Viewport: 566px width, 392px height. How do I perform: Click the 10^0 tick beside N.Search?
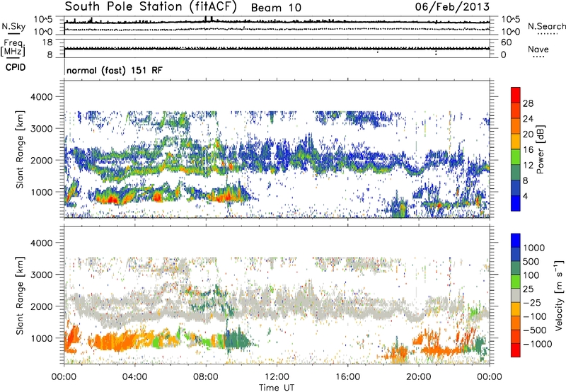511,32
